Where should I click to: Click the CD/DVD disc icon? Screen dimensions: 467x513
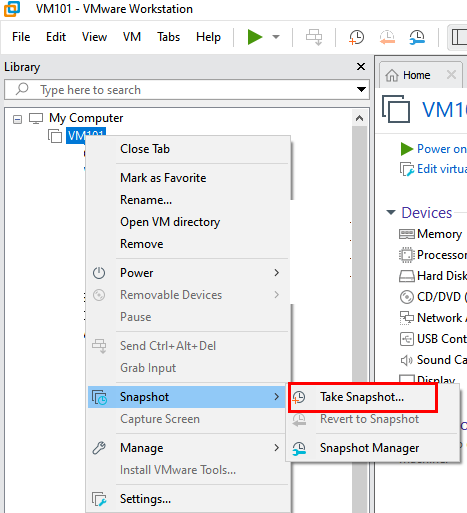pos(407,297)
